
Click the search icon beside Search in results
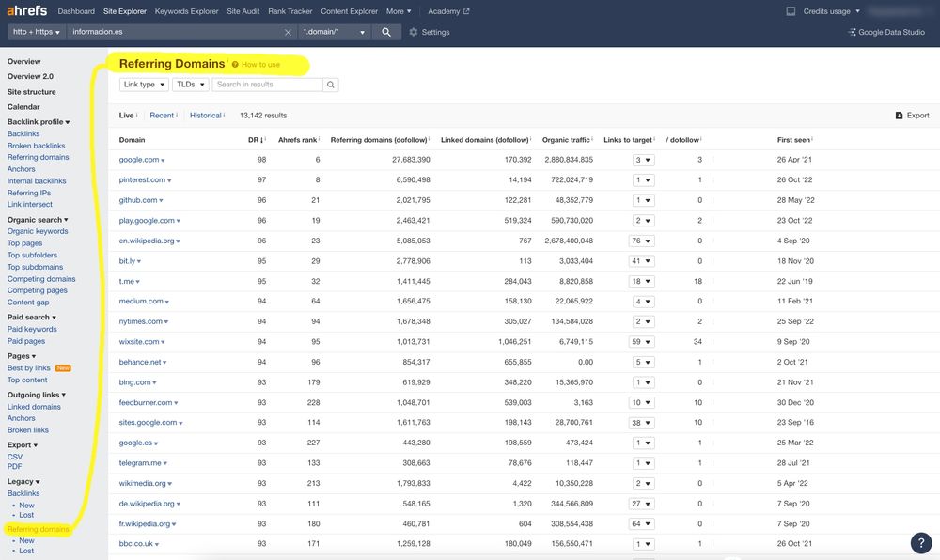click(330, 85)
